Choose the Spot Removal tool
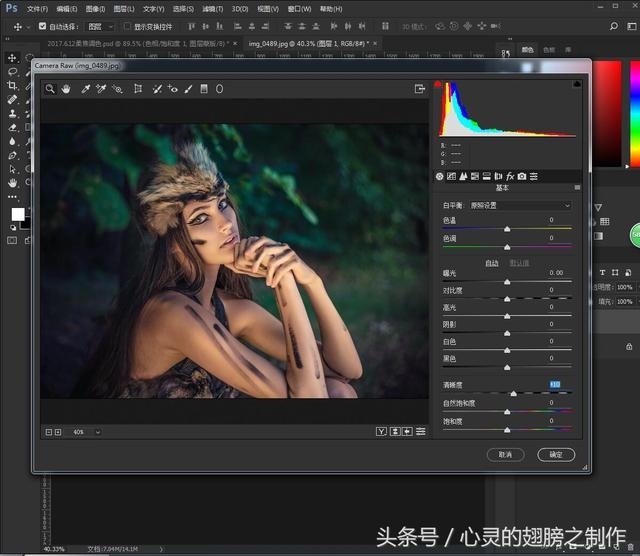 coord(157,89)
